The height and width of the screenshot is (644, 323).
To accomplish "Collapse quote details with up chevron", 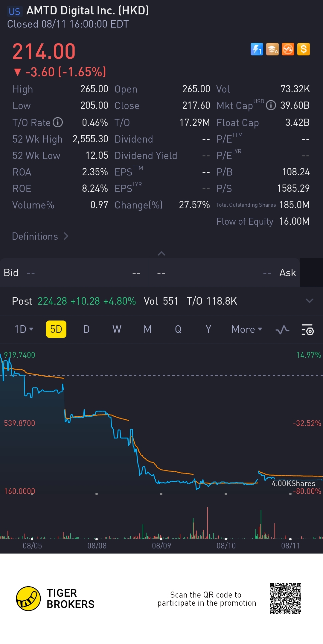I will click(161, 253).
